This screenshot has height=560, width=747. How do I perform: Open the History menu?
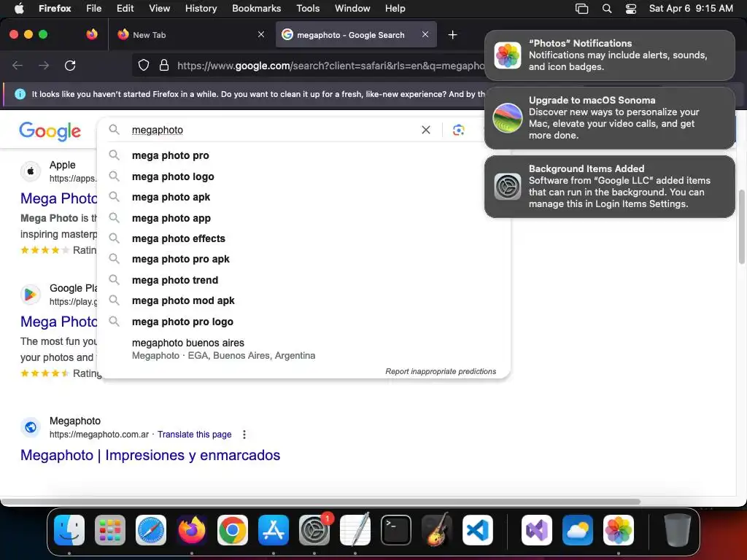(201, 8)
